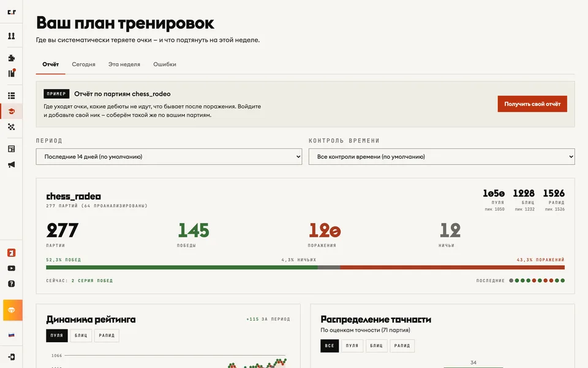Image resolution: width=588 pixels, height=368 pixels.
Task: Open the c.r logo home link
Action: [12, 12]
